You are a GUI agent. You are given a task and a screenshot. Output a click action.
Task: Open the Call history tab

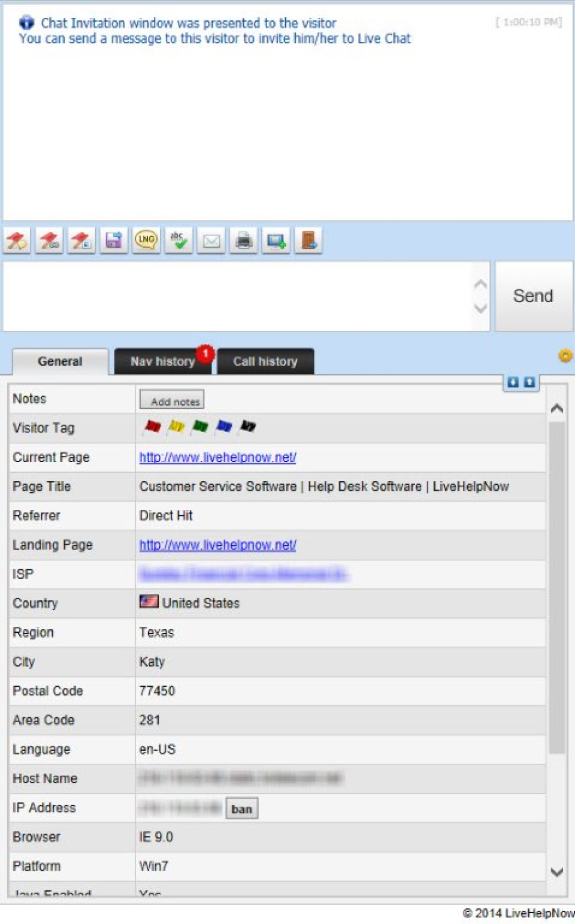point(265,361)
